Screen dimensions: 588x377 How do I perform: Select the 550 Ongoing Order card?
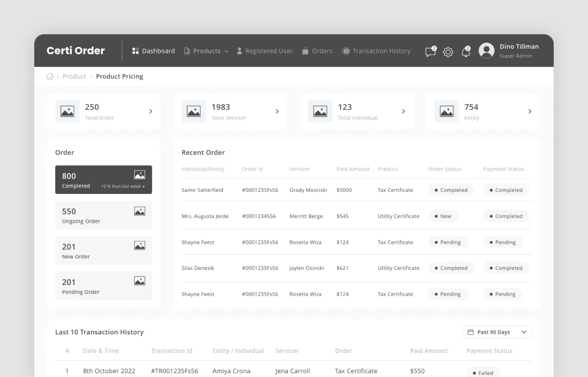pos(103,215)
